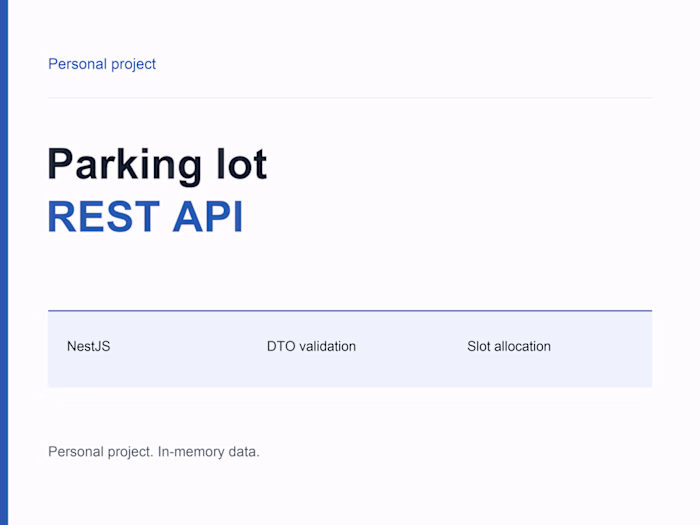Image resolution: width=700 pixels, height=525 pixels.
Task: Click the 'DTO validation' label
Action: tap(311, 346)
